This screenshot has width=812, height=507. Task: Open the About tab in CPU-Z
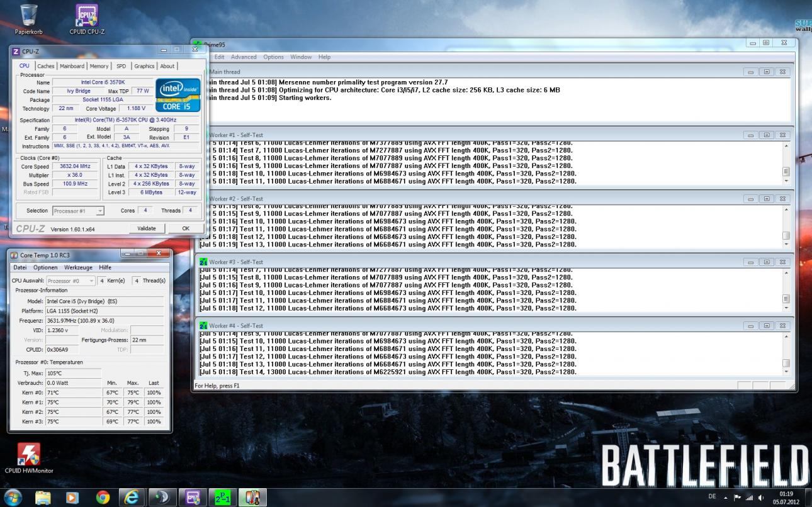tap(167, 66)
